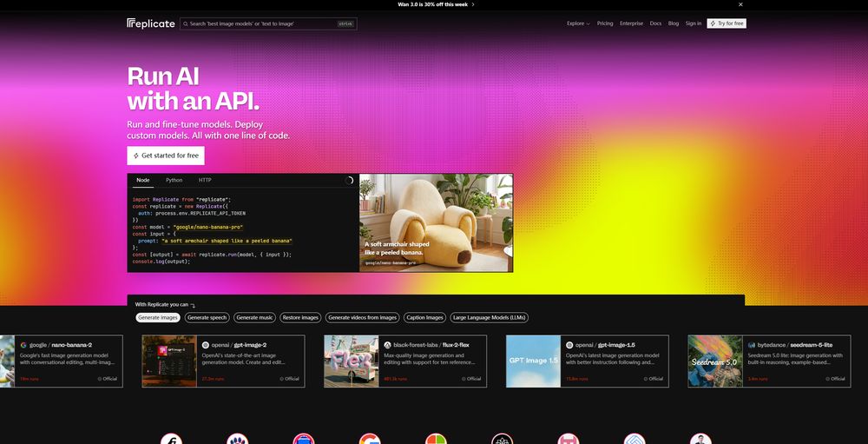Image resolution: width=868 pixels, height=444 pixels.
Task: Click the Try for free button
Action: pyautogui.click(x=727, y=23)
